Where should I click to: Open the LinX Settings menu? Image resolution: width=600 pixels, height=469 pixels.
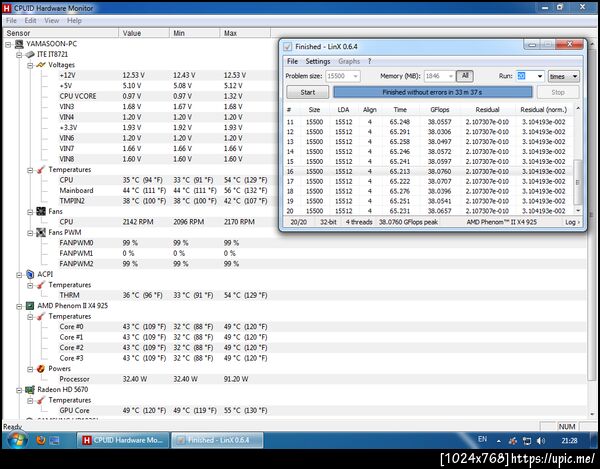318,61
